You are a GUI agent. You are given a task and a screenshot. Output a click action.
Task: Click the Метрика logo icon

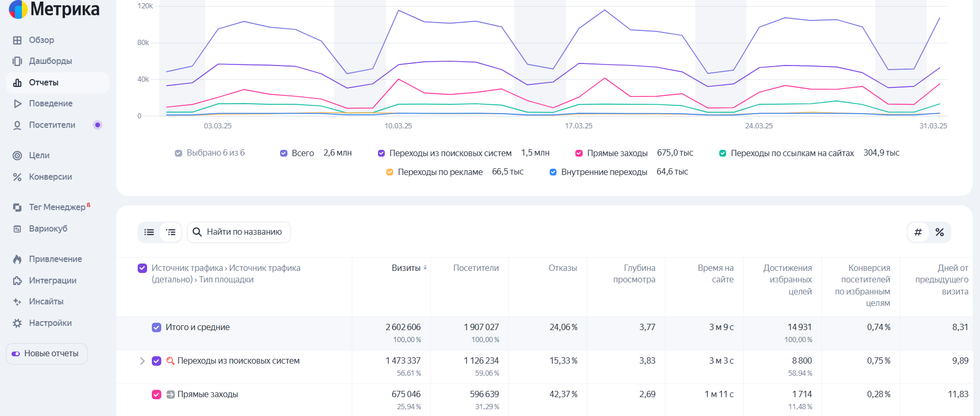point(18,9)
